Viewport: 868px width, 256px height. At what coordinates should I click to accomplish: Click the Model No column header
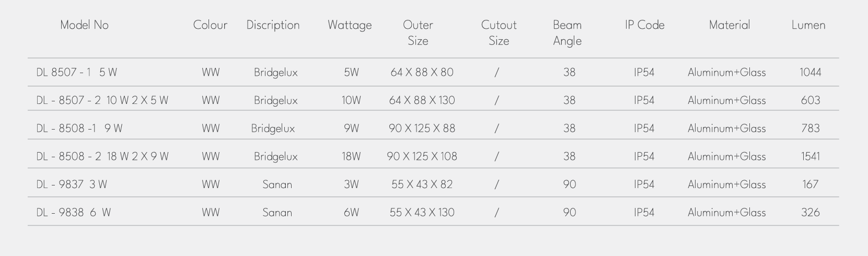tap(84, 25)
